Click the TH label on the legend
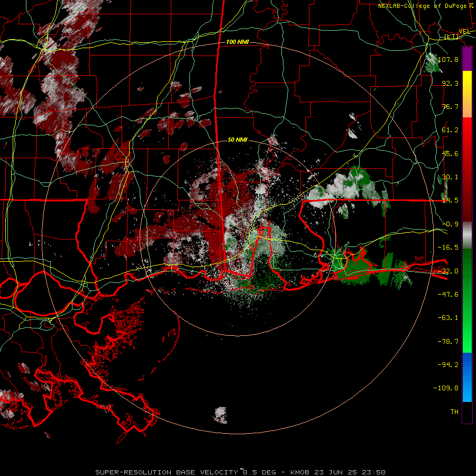 click(x=454, y=412)
